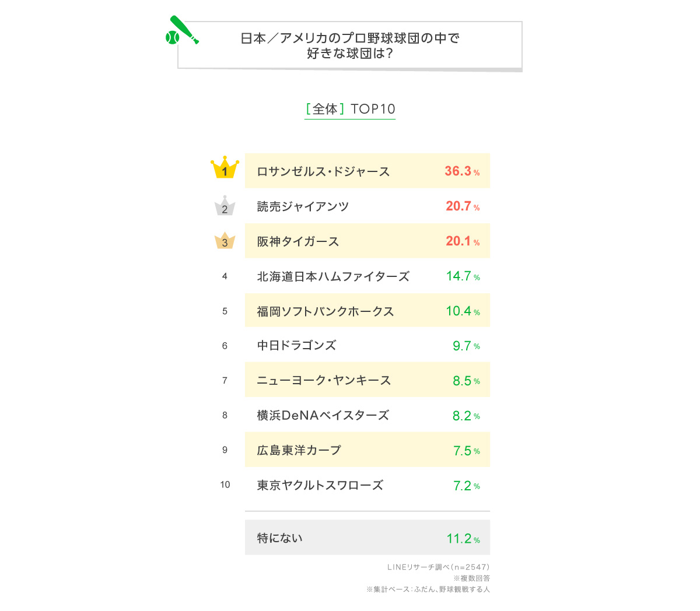Click 福岡ソフトバンクホークス team name
The height and width of the screenshot is (611, 700).
[x=325, y=311]
